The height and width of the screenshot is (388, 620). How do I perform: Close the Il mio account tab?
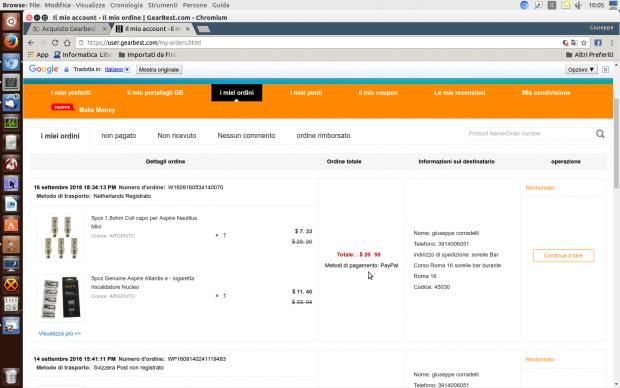pyautogui.click(x=187, y=29)
